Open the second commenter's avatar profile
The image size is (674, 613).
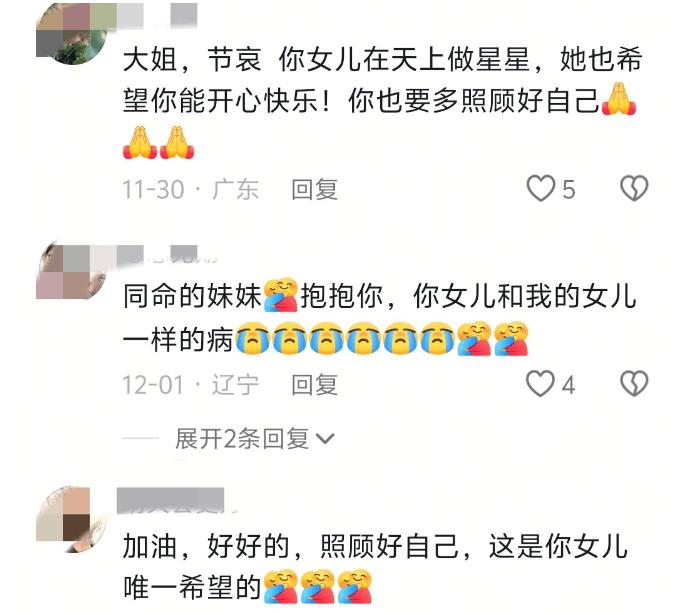[x=71, y=271]
